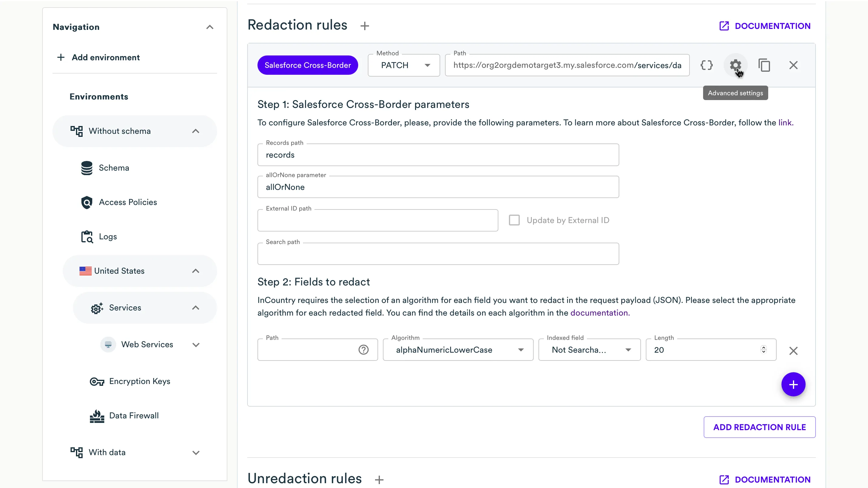Screen dimensions: 868x488
Task: Open Access Policies in the navigation
Action: click(128, 202)
